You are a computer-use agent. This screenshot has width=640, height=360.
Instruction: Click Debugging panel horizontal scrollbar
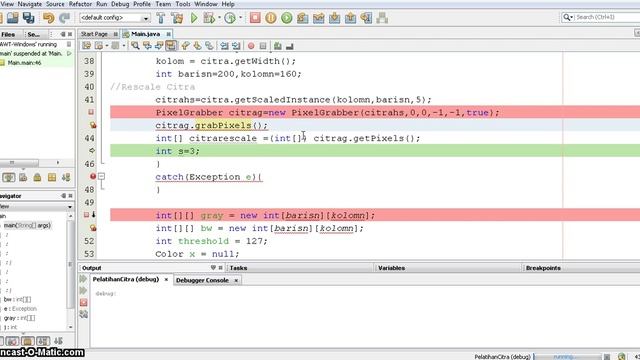tap(20, 162)
